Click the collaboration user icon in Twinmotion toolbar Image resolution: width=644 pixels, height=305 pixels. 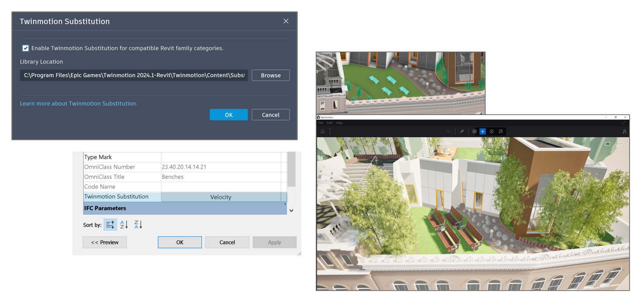(624, 131)
